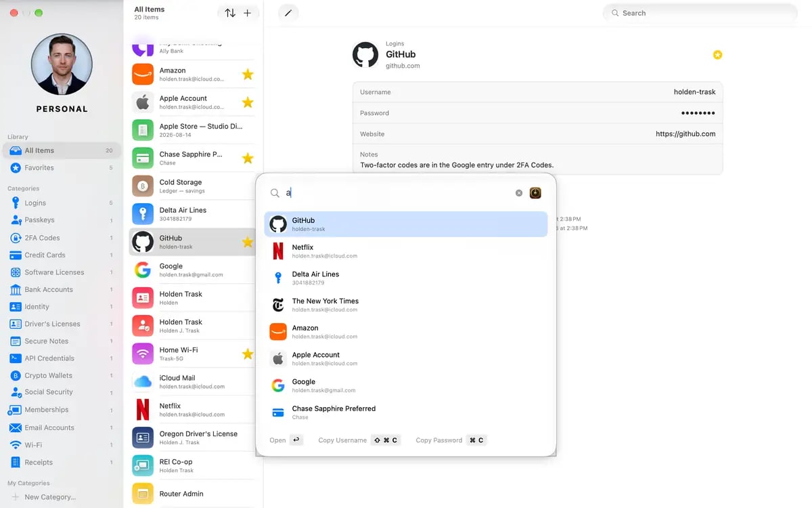Screen dimensions: 812x508
Task: Click the sort order arrows icon
Action: (x=230, y=13)
